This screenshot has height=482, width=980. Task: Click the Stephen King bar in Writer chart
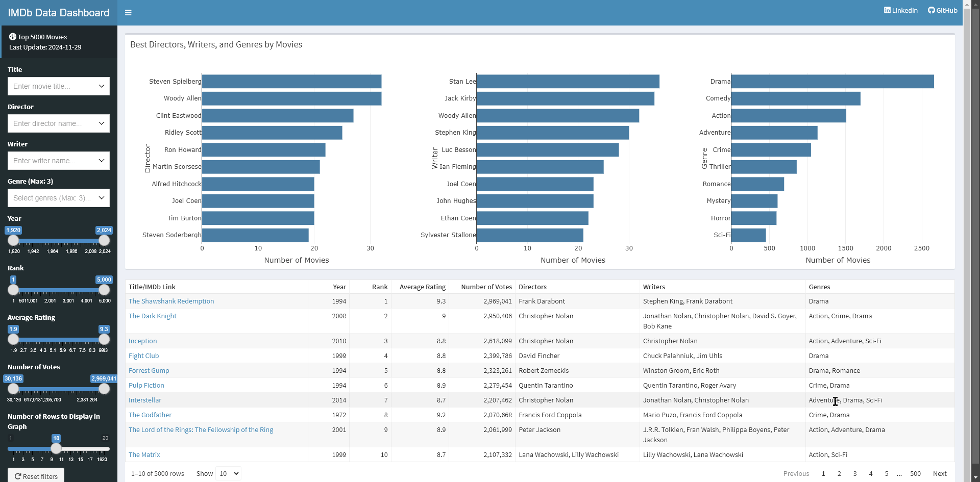553,133
